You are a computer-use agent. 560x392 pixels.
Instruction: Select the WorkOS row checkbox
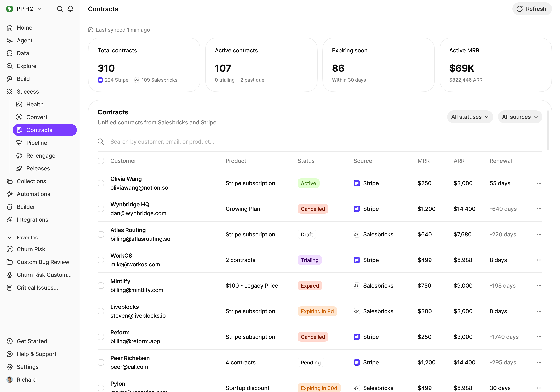click(101, 260)
